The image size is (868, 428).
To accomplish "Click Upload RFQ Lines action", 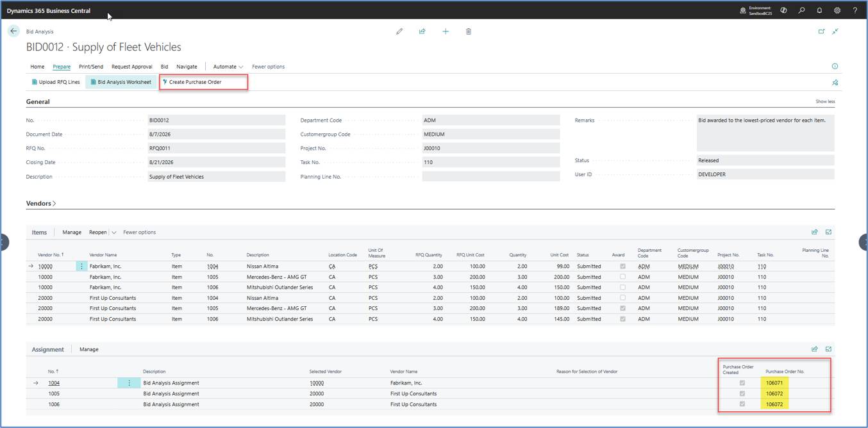I will (56, 82).
